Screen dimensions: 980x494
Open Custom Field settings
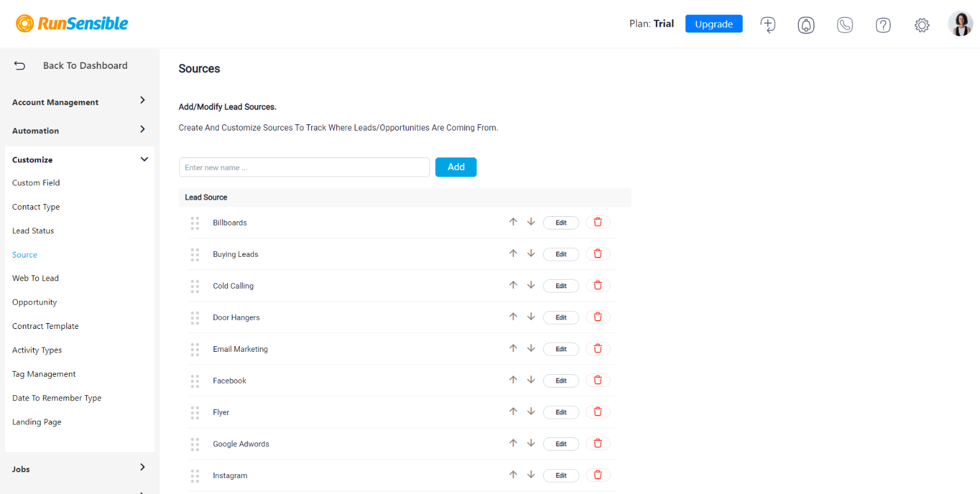pos(36,183)
